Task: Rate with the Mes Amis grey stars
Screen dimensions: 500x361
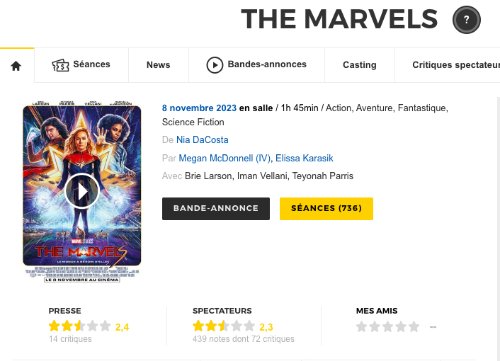Action: coord(387,327)
